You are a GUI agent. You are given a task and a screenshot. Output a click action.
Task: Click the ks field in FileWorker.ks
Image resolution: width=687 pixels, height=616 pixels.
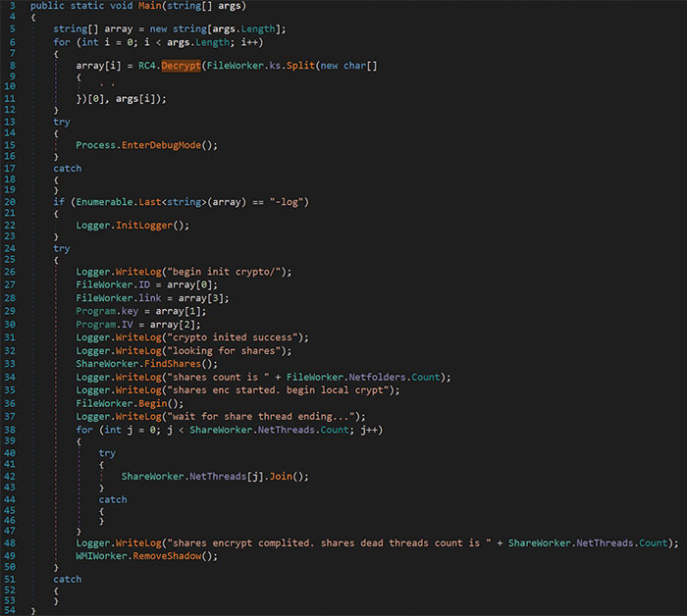pyautogui.click(x=275, y=66)
